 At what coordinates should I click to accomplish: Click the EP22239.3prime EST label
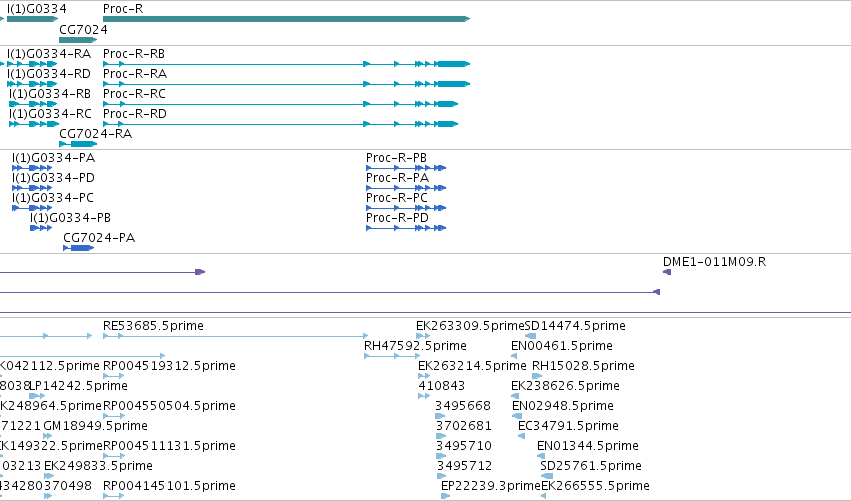coord(491,486)
